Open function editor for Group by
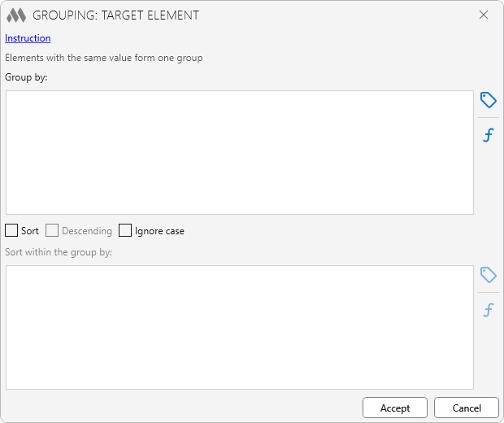 [x=489, y=135]
